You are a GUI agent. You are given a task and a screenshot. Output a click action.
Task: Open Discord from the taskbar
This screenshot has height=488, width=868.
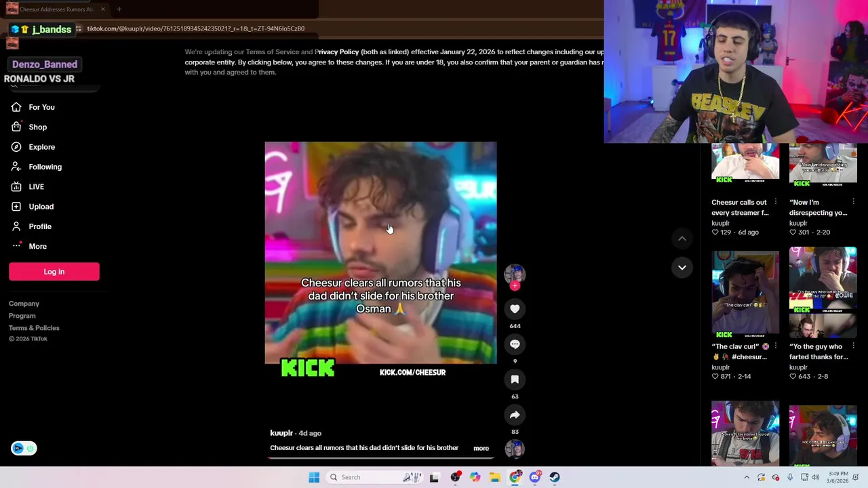point(535,477)
